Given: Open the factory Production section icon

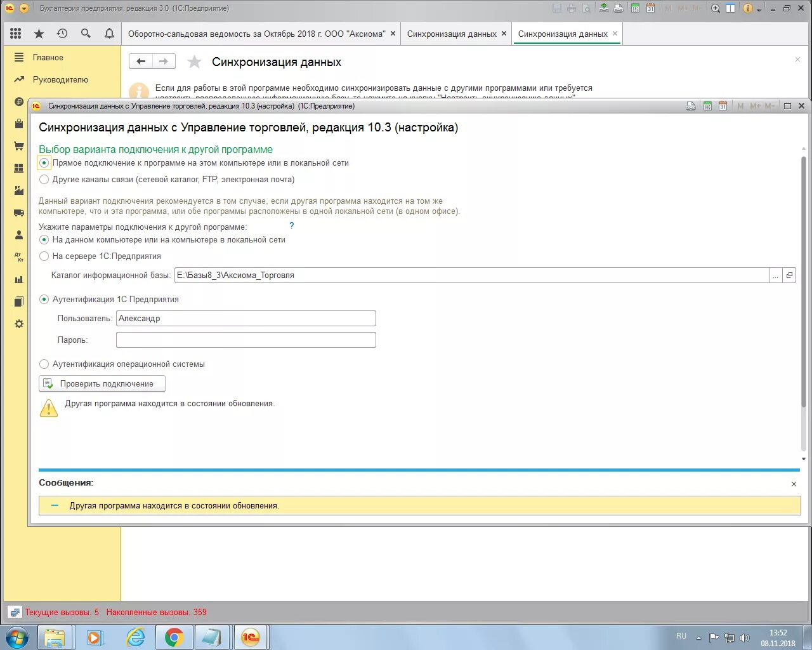Looking at the screenshot, I should (x=19, y=190).
